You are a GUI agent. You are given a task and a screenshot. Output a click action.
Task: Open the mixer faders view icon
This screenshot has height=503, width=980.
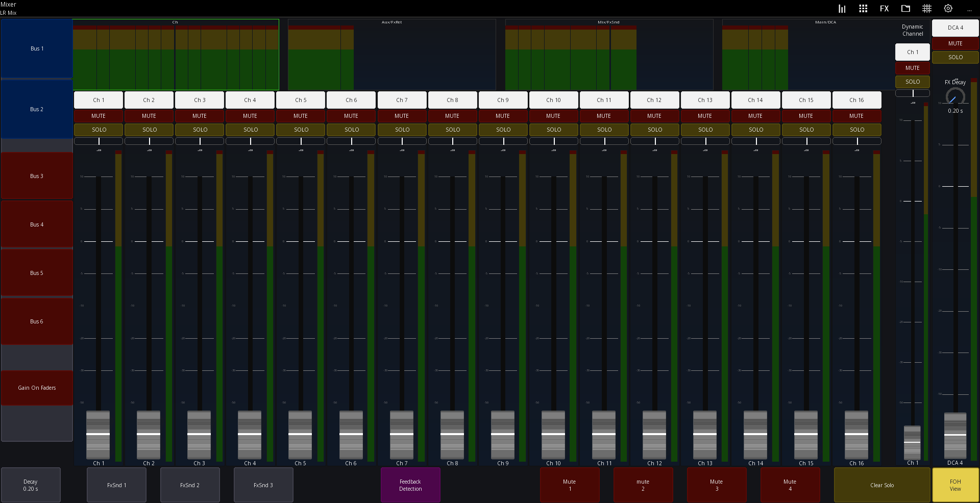[x=842, y=9]
